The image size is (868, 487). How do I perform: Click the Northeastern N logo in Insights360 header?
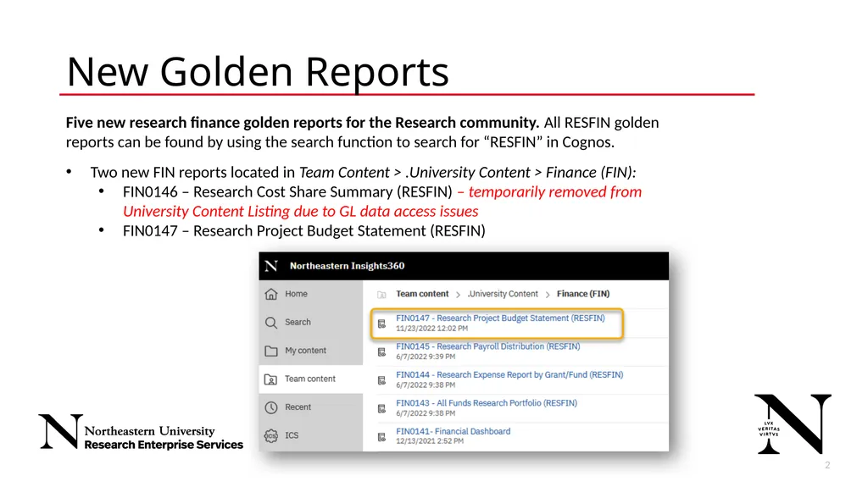[270, 266]
